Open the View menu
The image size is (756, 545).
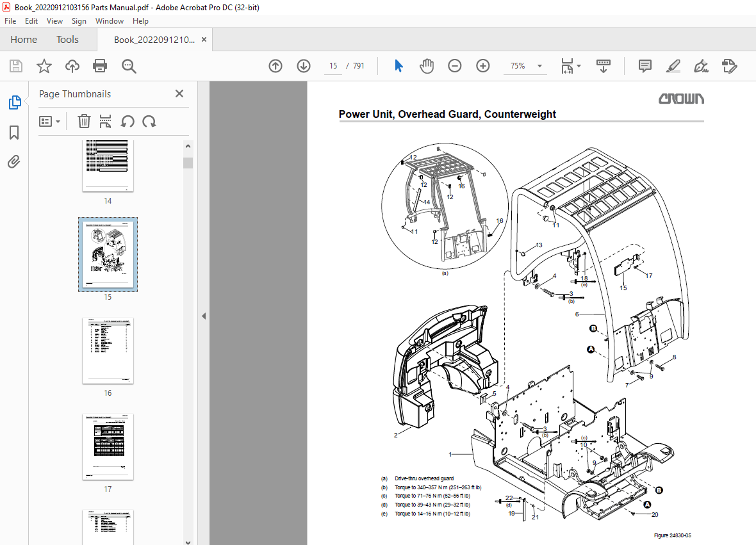[x=54, y=21]
